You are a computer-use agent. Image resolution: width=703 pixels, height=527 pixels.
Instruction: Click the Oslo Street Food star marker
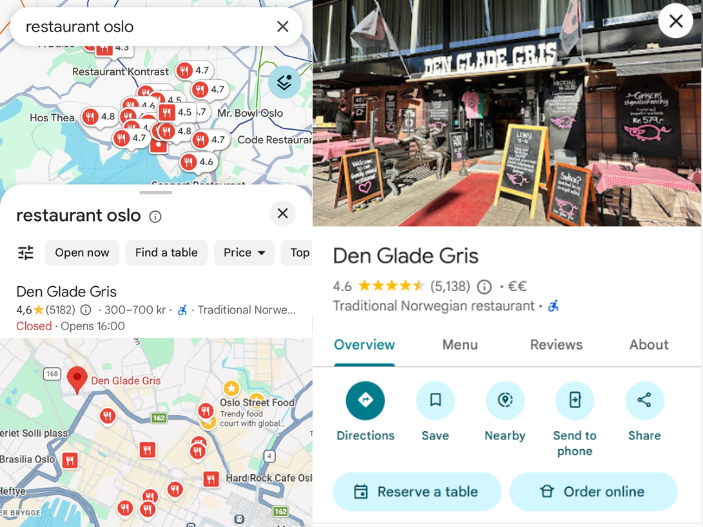pos(231,388)
